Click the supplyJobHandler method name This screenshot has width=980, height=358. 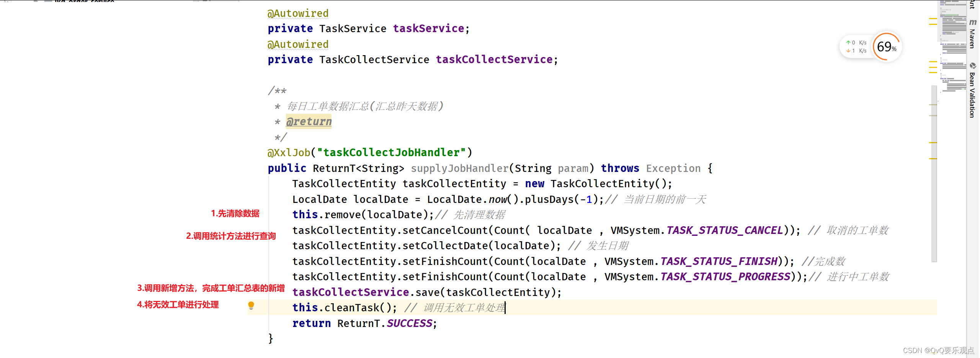point(459,168)
